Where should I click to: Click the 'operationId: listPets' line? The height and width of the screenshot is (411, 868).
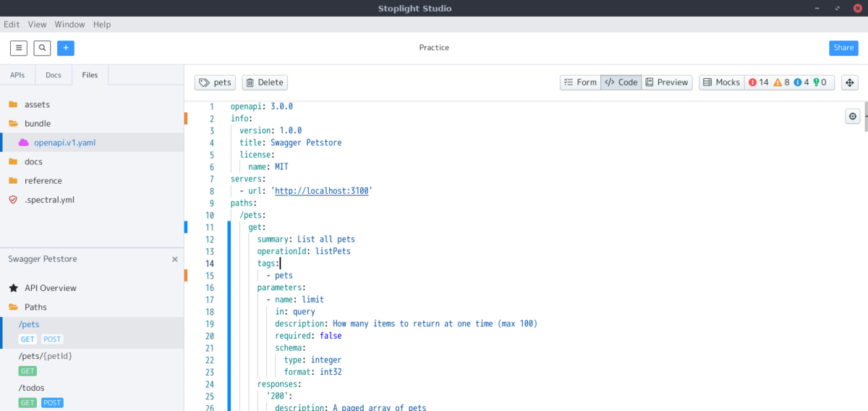tap(304, 251)
